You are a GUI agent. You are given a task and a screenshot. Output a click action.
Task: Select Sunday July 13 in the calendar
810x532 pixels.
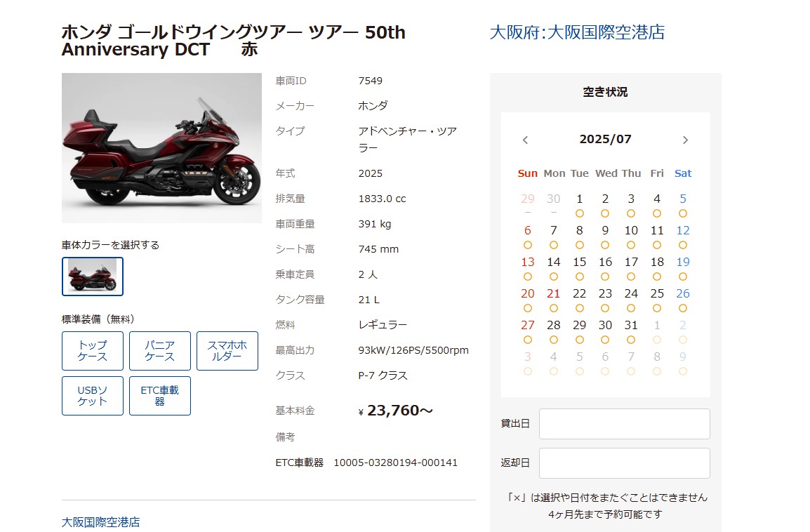coord(527,268)
